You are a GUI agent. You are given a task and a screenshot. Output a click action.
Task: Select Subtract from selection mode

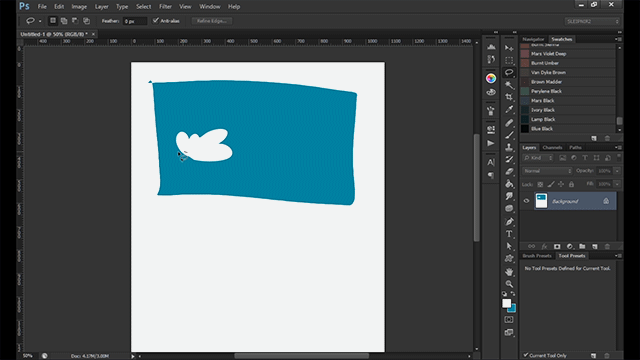pos(75,21)
